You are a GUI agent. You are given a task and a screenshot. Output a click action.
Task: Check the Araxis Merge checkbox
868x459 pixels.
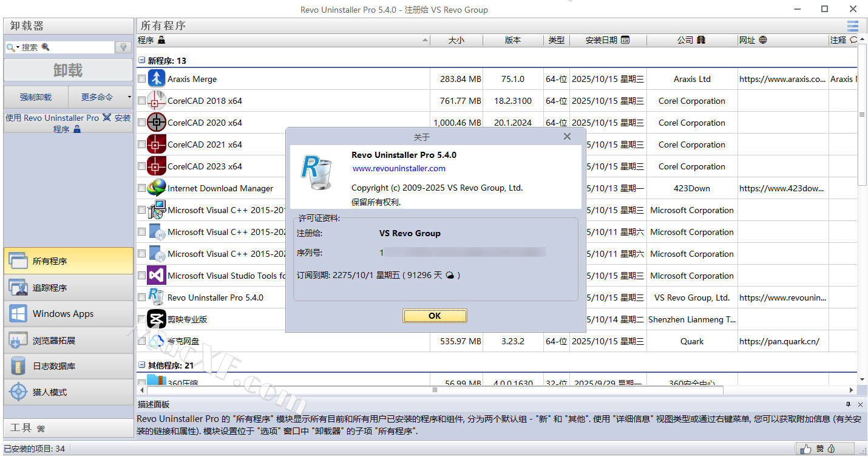pos(141,79)
